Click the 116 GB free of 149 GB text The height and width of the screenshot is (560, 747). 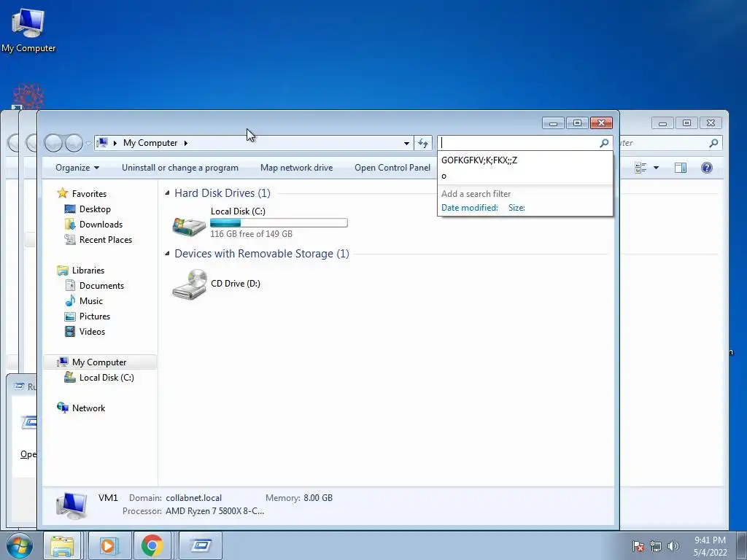pos(251,234)
